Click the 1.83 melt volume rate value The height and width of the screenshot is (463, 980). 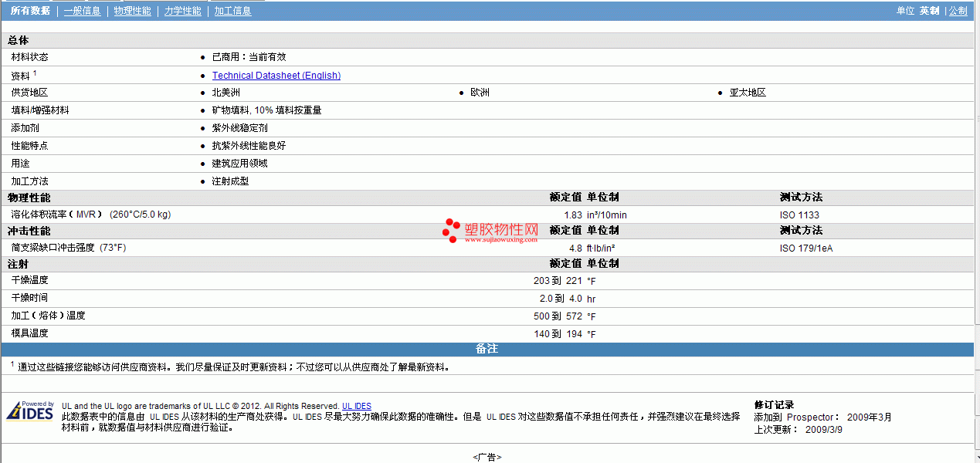[573, 215]
